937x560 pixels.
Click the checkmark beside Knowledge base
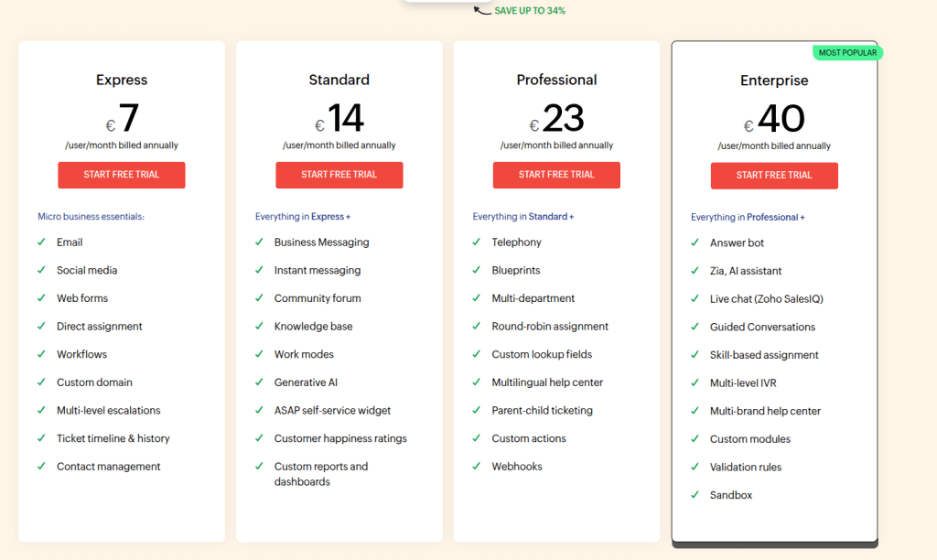coord(259,327)
